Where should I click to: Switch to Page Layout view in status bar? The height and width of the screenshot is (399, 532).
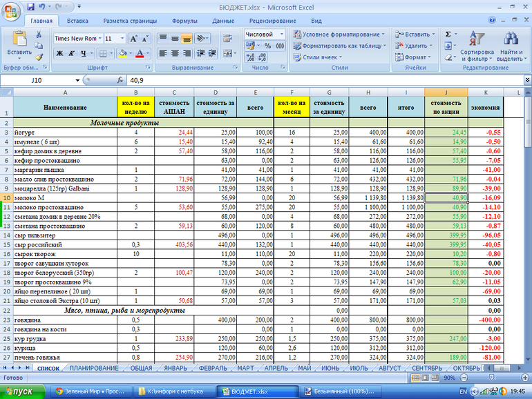(x=426, y=378)
